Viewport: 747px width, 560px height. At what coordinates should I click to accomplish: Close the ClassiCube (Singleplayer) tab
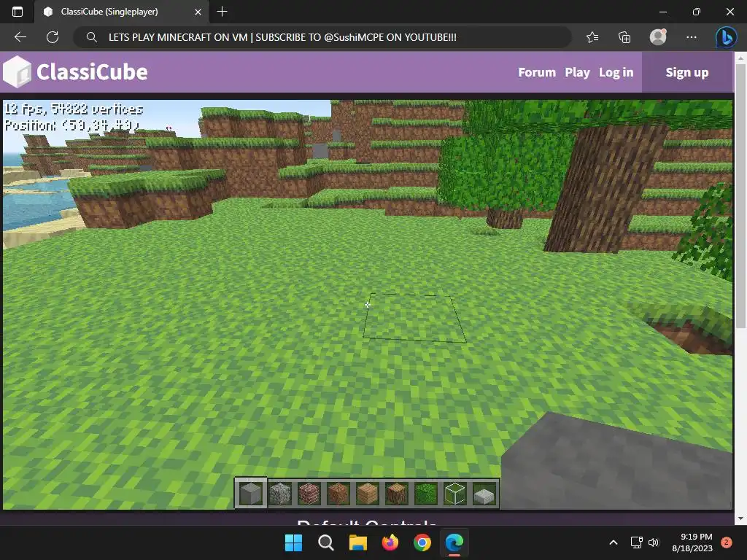[x=198, y=12]
